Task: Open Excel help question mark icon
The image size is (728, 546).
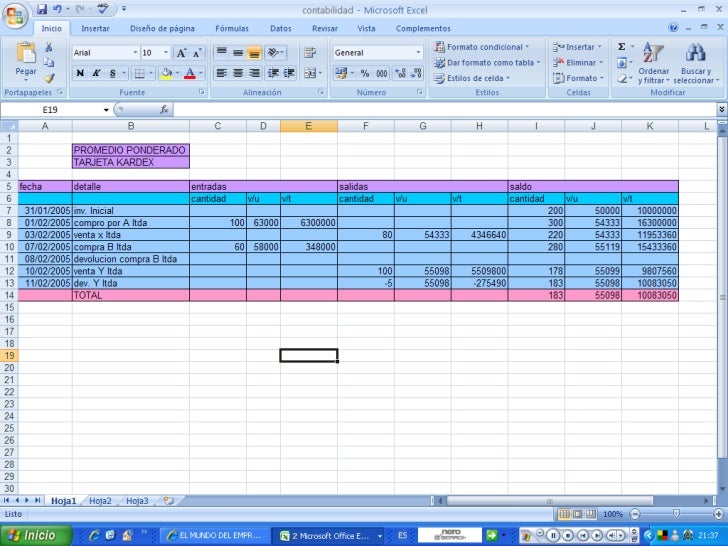Action: point(673,27)
